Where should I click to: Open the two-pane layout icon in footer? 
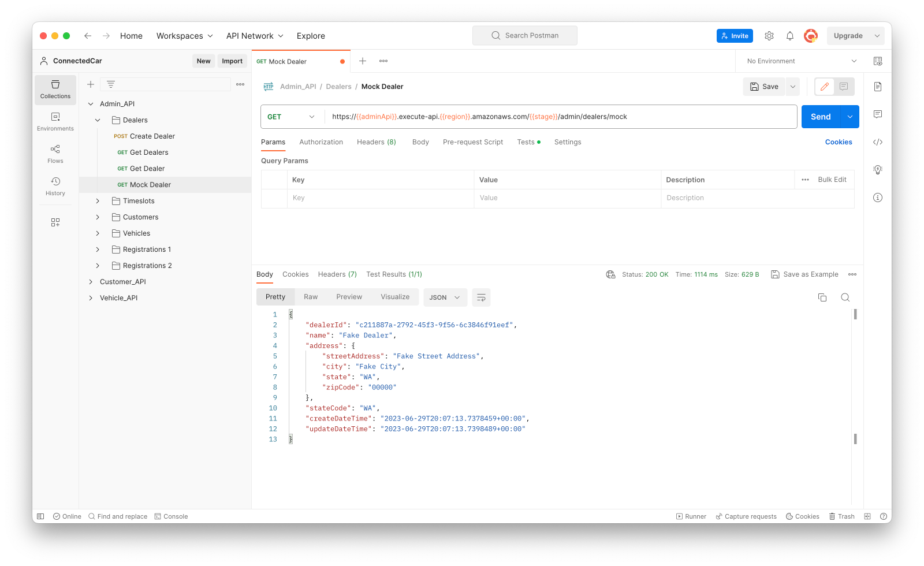click(x=867, y=516)
